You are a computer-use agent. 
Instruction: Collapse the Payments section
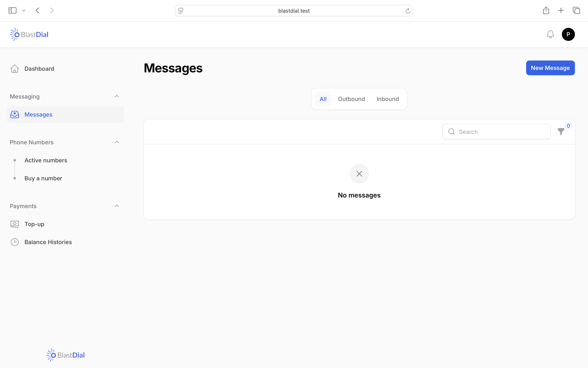click(x=117, y=206)
